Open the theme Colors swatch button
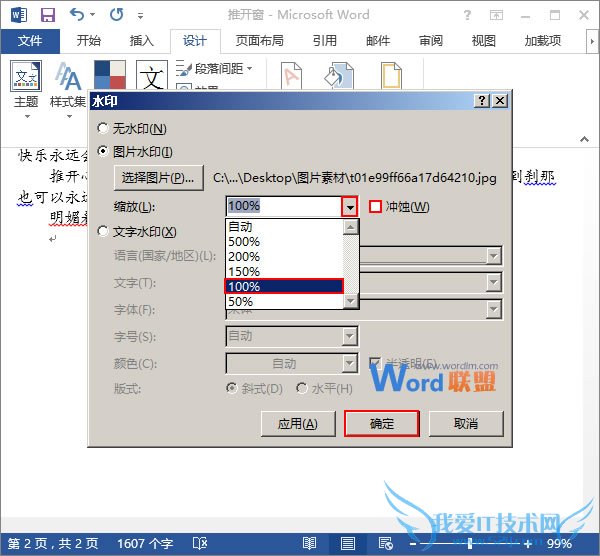 click(110, 75)
